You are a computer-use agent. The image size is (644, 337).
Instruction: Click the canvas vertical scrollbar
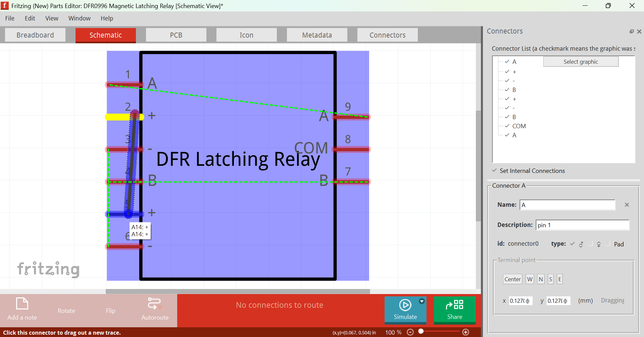click(478, 166)
